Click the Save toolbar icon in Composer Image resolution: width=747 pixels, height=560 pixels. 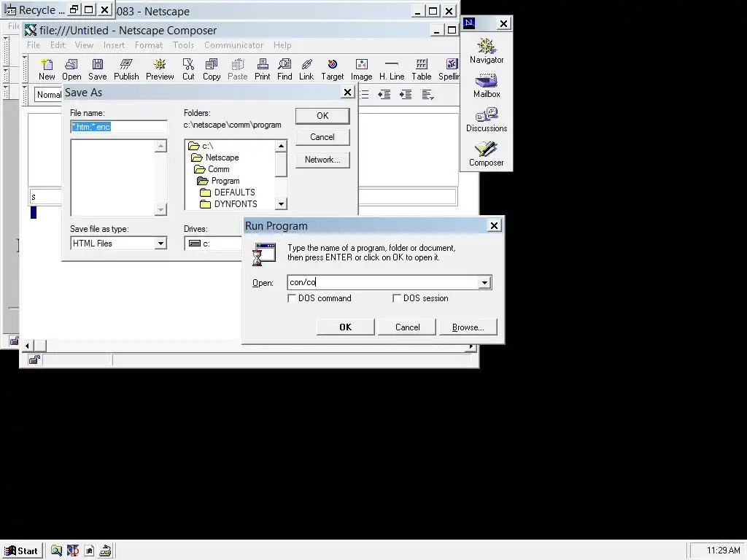(97, 69)
